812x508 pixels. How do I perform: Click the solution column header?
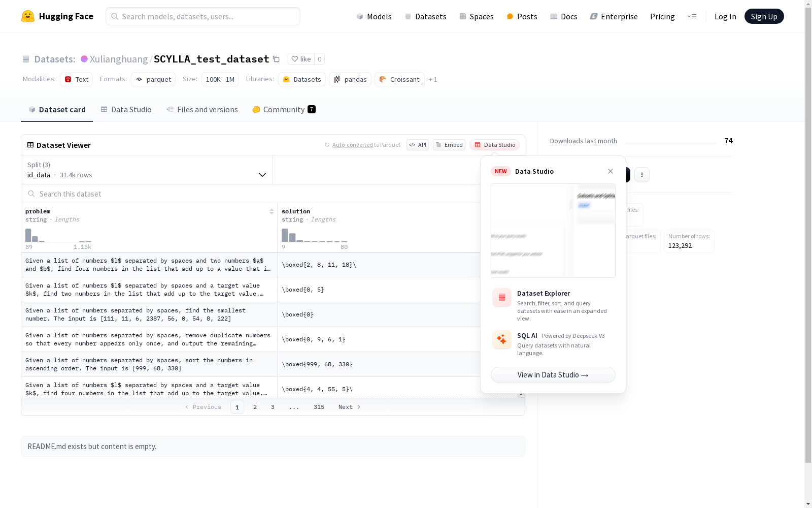pyautogui.click(x=379, y=228)
